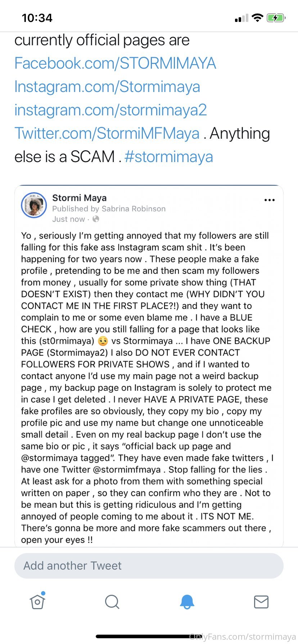Screen dimensions: 298x644
Task: Open the instagram.com/stormimaya2 link
Action: [x=110, y=110]
